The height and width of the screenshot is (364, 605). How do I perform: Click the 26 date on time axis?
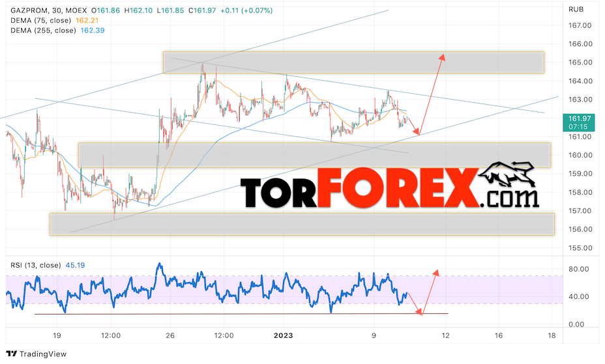(170, 335)
